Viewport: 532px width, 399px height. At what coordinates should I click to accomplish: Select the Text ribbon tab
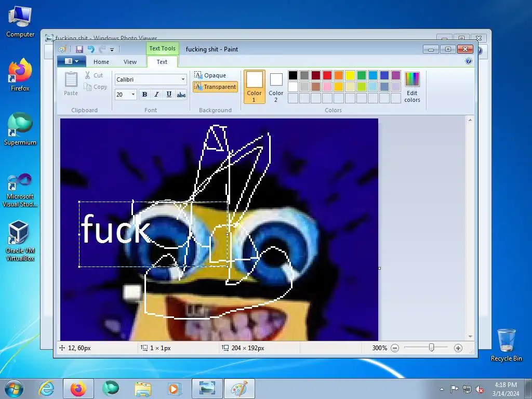click(162, 62)
